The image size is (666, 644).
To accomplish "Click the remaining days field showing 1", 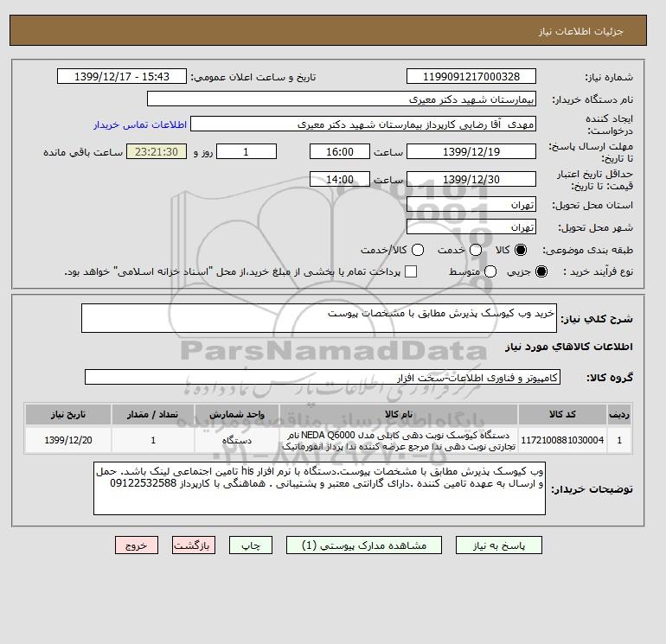I will (247, 151).
